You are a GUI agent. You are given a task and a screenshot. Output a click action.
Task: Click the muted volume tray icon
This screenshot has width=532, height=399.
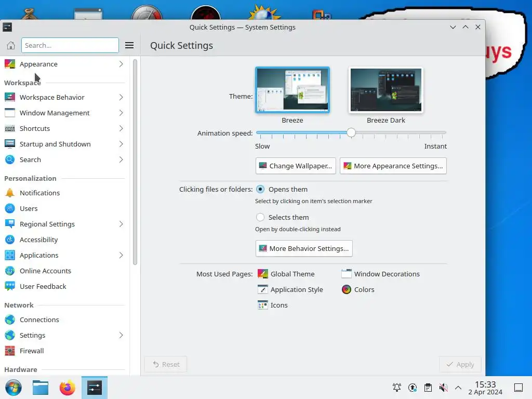pos(444,388)
